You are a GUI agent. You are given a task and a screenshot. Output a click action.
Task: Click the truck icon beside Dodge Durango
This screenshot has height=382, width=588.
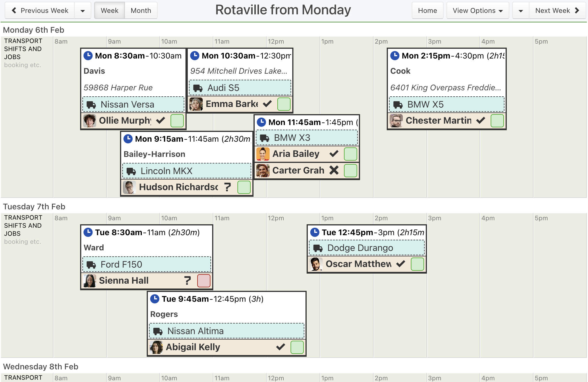(x=318, y=248)
